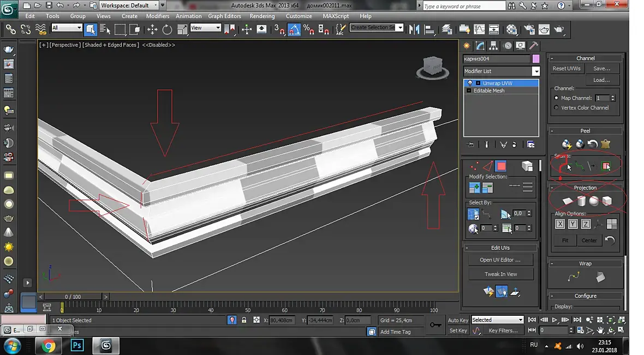Select the Rotate tool in toolbar
Screen dimensions: 644x355
[167, 29]
